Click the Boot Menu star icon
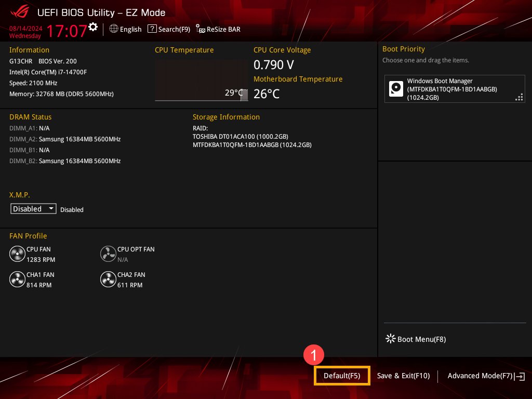Image resolution: width=532 pixels, height=399 pixels. tap(391, 339)
